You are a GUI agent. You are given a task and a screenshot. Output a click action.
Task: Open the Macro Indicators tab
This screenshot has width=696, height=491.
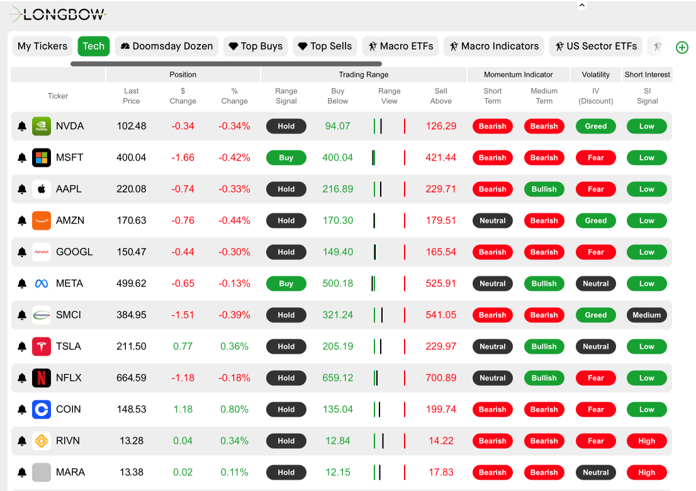[x=494, y=46]
